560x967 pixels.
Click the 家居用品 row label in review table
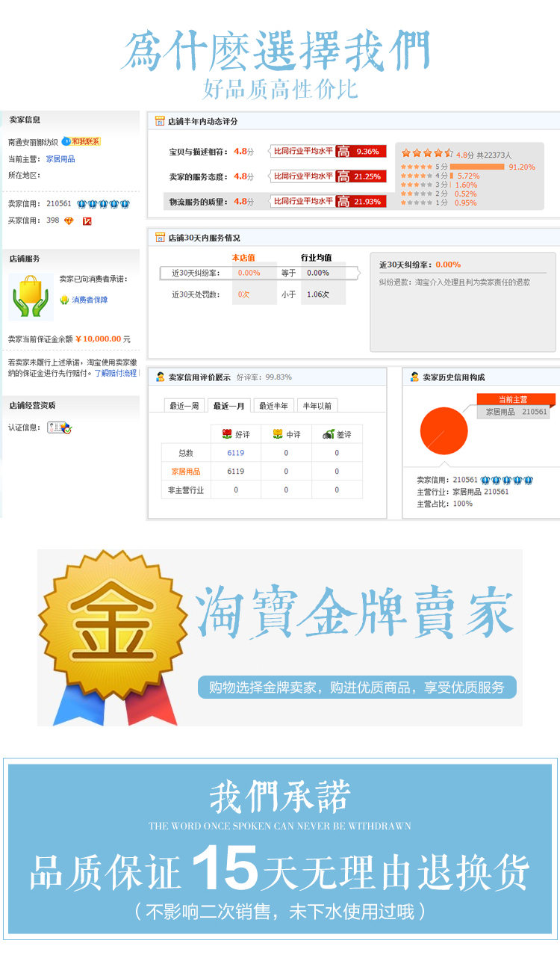(x=186, y=472)
